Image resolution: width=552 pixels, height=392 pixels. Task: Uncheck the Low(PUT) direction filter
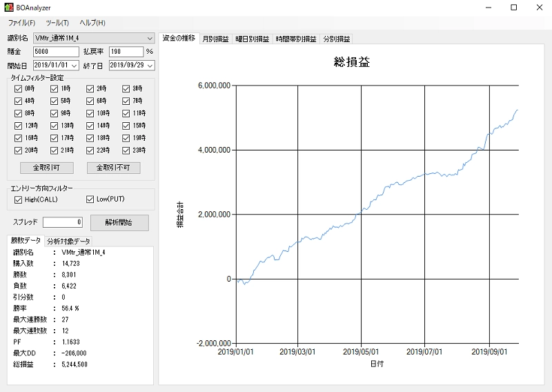pos(90,199)
